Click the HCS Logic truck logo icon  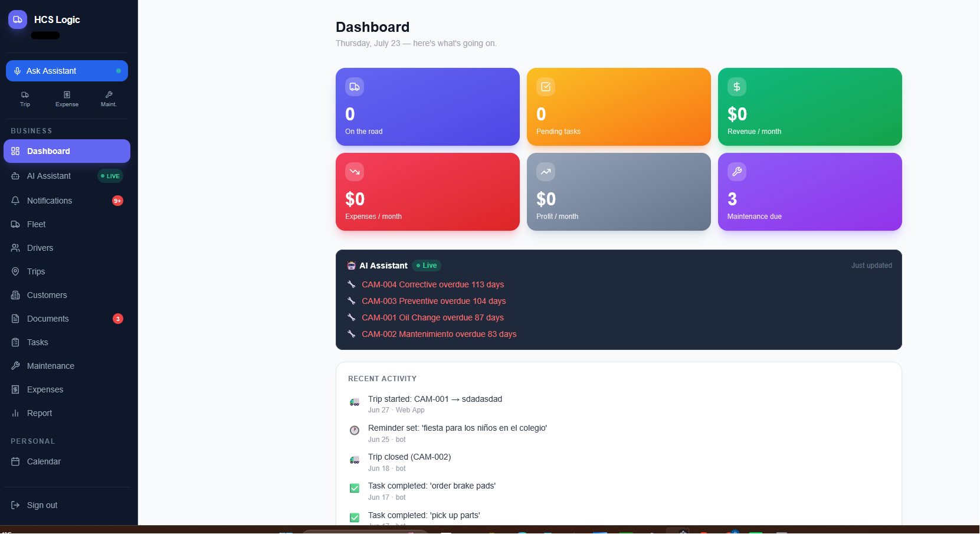click(18, 19)
